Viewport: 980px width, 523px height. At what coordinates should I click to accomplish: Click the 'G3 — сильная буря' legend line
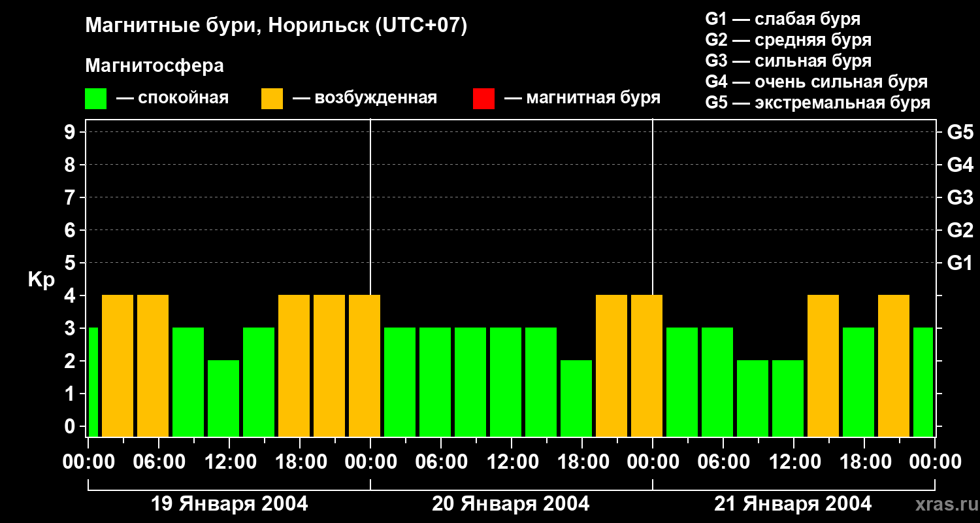pyautogui.click(x=788, y=61)
